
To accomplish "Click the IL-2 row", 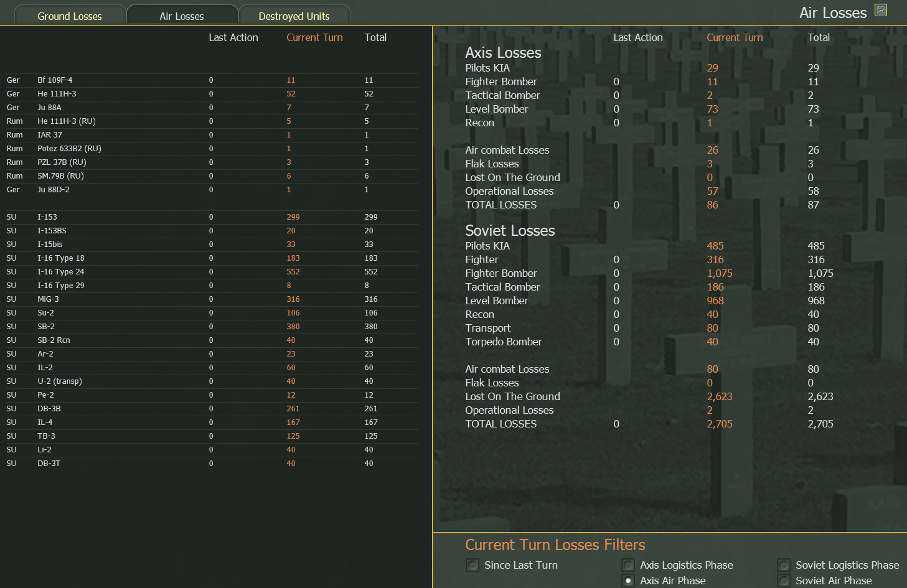I will pyautogui.click(x=212, y=368).
